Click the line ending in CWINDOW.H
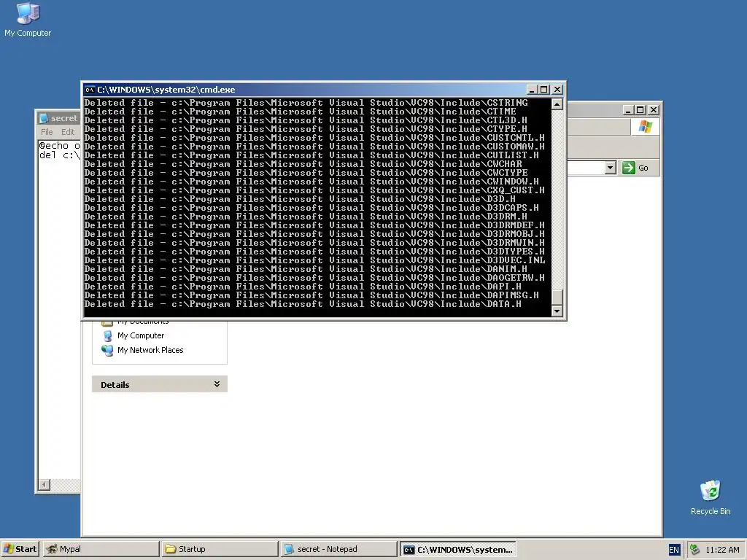This screenshot has width=747, height=560. pos(311,182)
